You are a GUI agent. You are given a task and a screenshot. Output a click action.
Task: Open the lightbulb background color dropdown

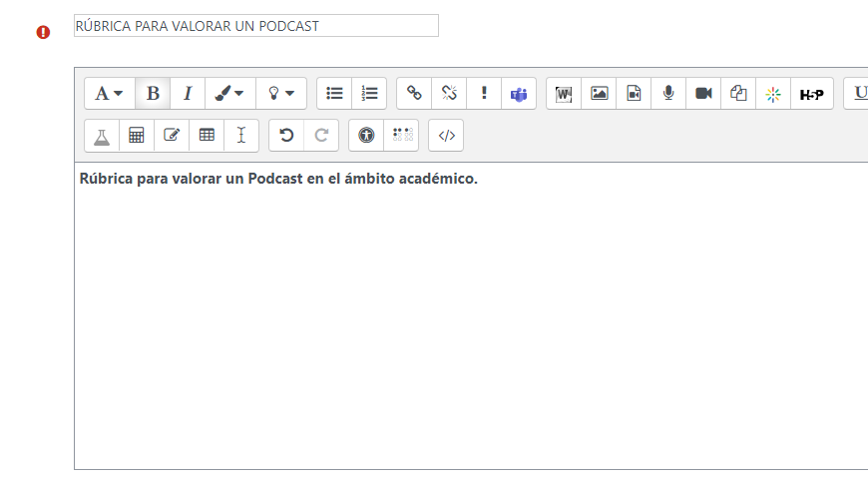(281, 94)
